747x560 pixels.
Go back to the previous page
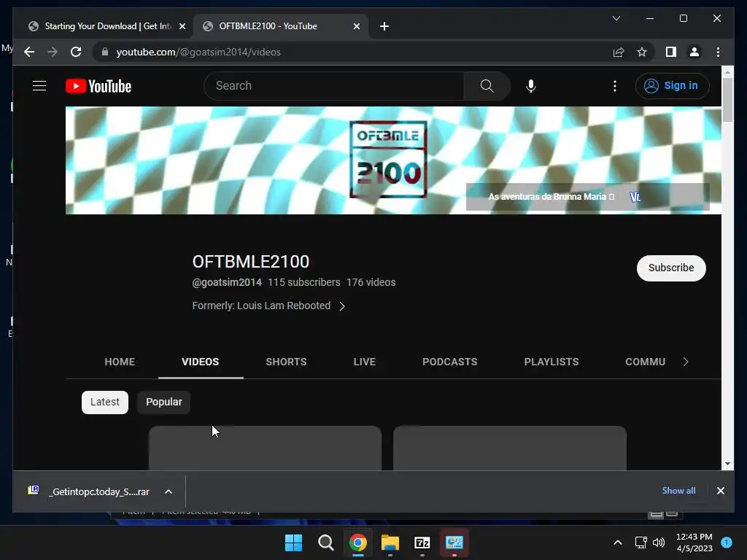(x=29, y=52)
